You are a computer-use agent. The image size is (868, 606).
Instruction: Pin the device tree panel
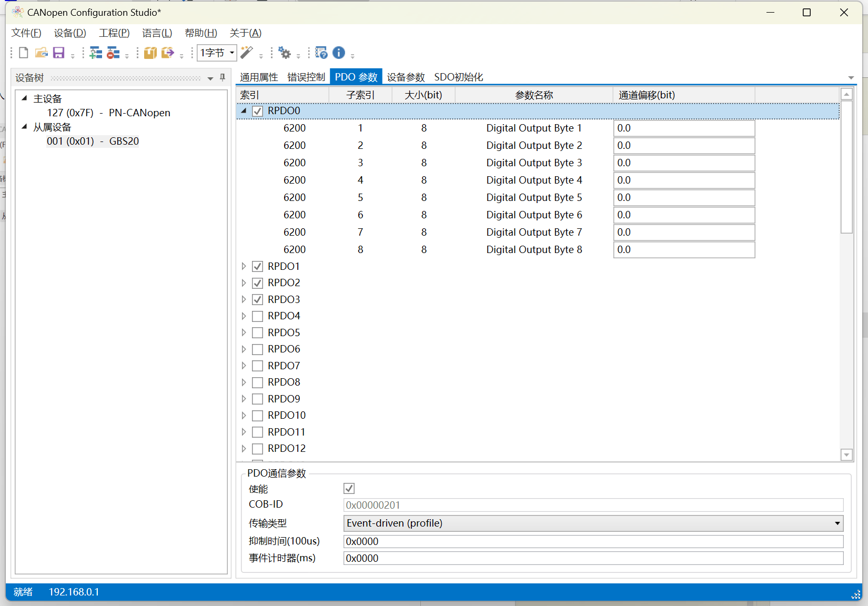click(x=223, y=77)
